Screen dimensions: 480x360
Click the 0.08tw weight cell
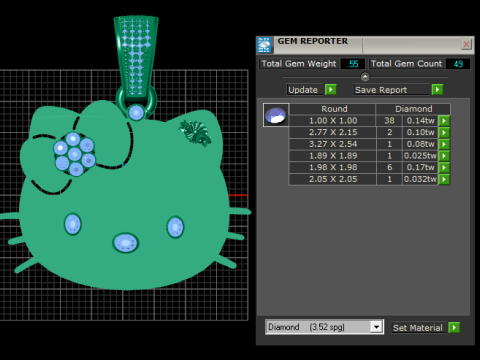(x=420, y=144)
